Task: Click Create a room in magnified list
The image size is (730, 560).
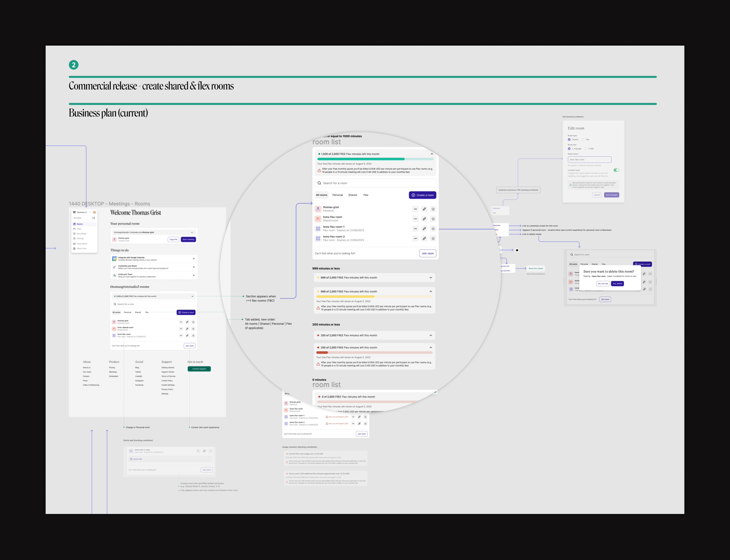Action: click(x=422, y=195)
